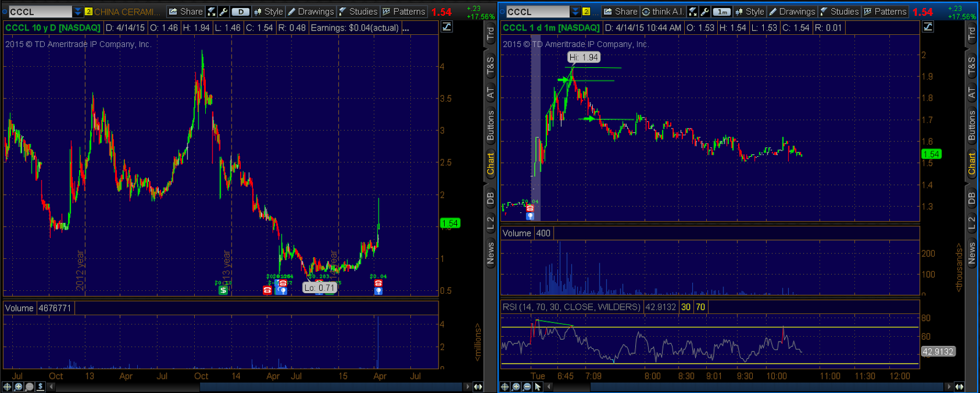The image size is (980, 393).
Task: Zoom out on right intraday chart
Action: point(527,386)
